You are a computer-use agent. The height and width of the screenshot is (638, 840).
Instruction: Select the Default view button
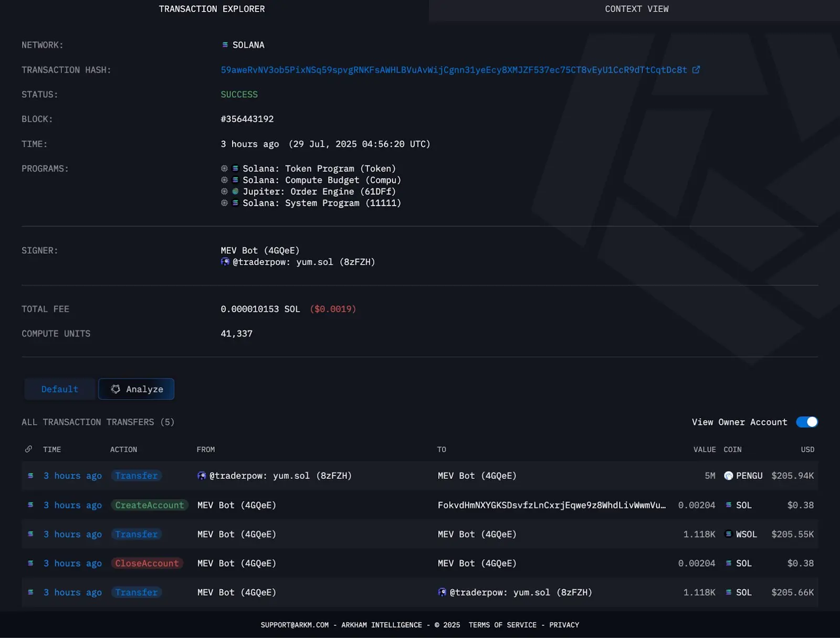click(59, 389)
